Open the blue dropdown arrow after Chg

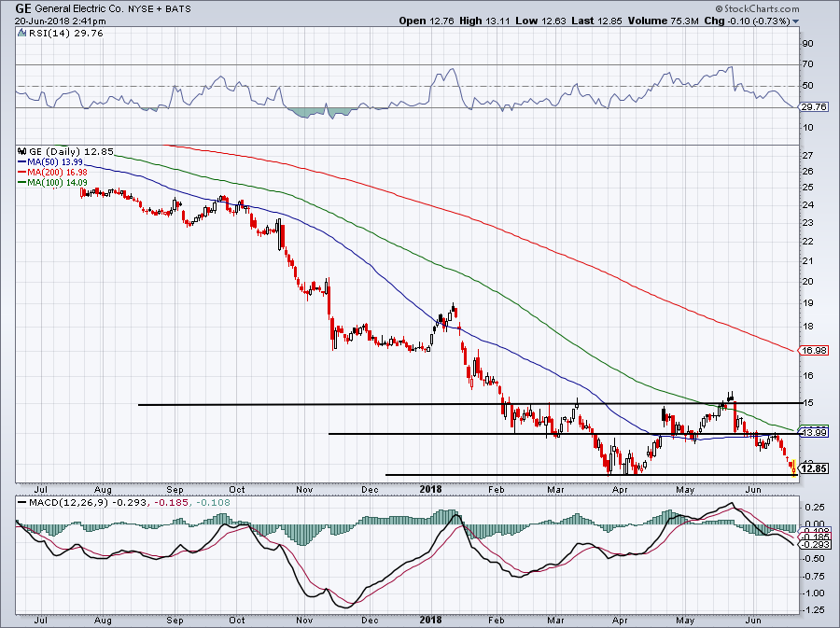click(x=795, y=21)
